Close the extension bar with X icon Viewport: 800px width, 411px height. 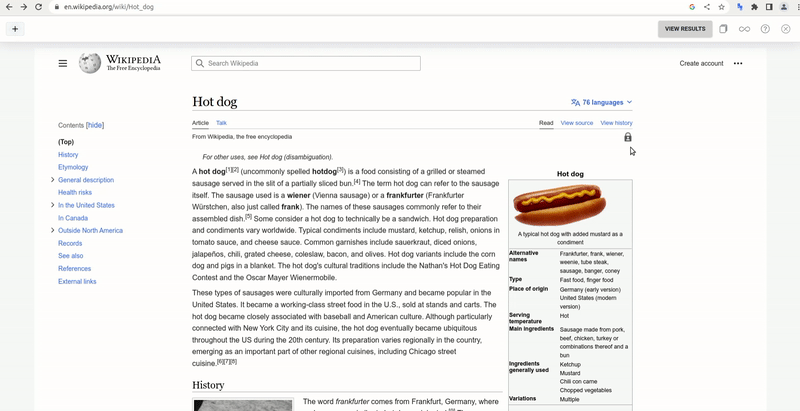coord(786,29)
